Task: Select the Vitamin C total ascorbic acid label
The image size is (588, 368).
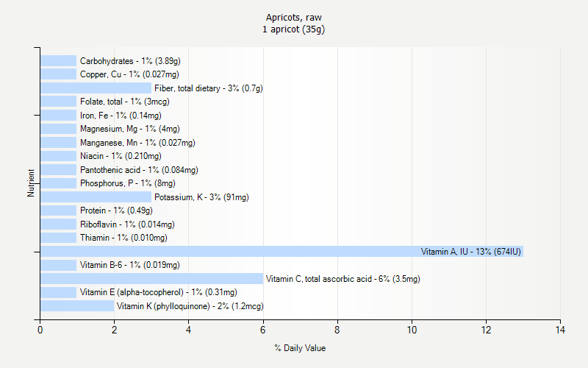Action: pos(343,279)
